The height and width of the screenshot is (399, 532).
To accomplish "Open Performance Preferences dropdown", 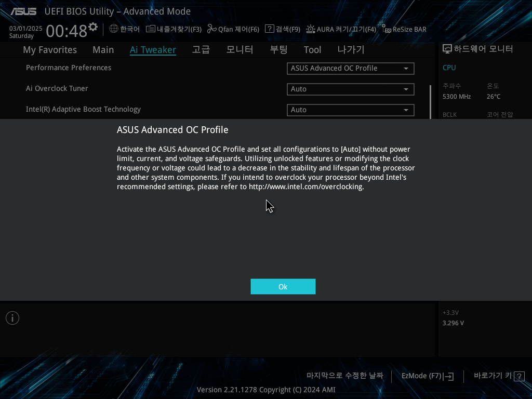I will (x=351, y=68).
